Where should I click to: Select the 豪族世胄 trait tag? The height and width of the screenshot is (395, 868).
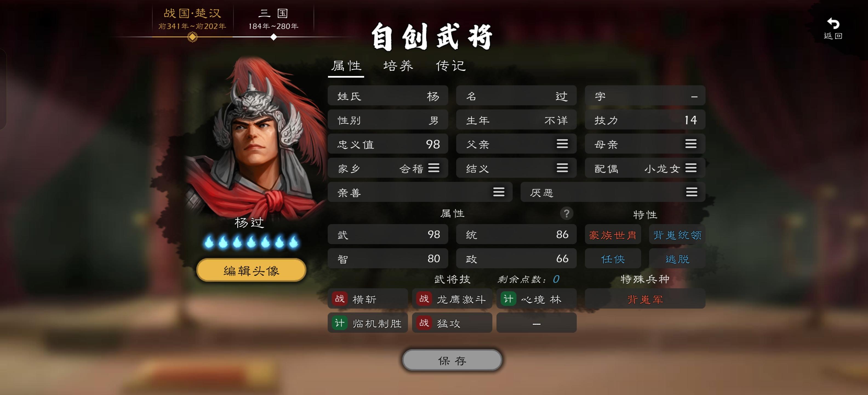[613, 235]
